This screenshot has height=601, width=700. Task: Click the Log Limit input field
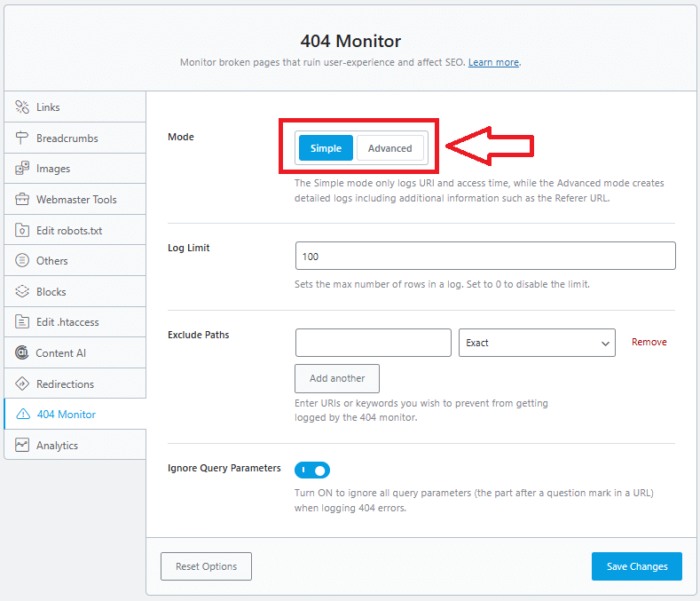484,256
